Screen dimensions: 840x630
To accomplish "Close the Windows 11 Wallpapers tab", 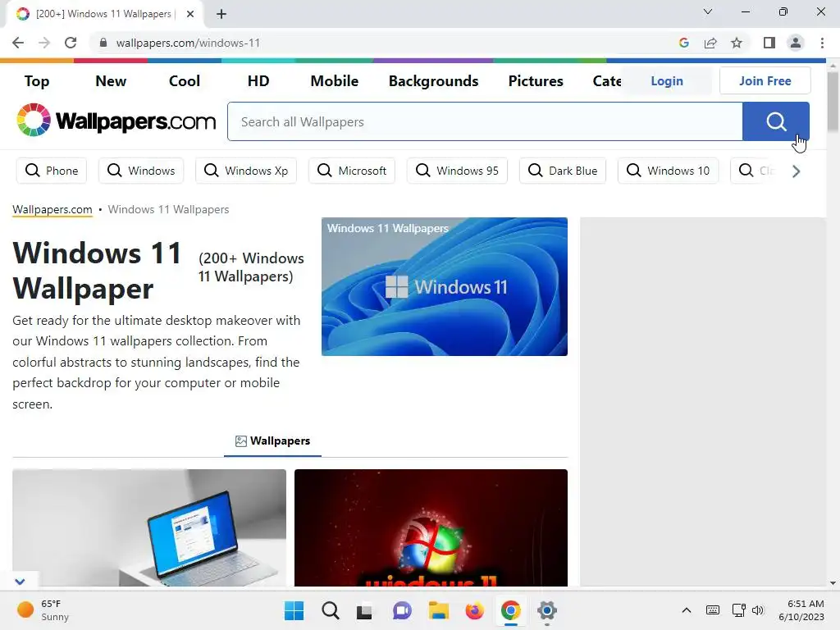I will (190, 14).
